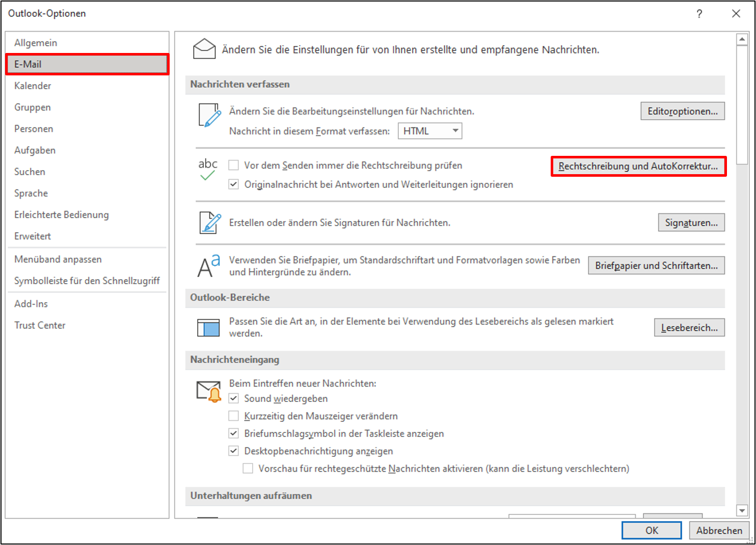The width and height of the screenshot is (756, 545).
Task: Click the envelope icon beside the header text
Action: point(204,49)
